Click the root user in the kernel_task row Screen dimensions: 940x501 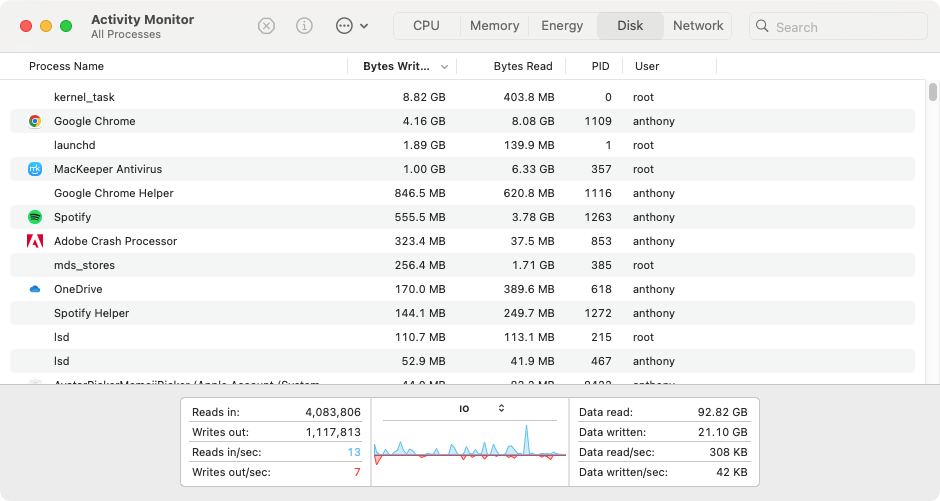point(643,97)
